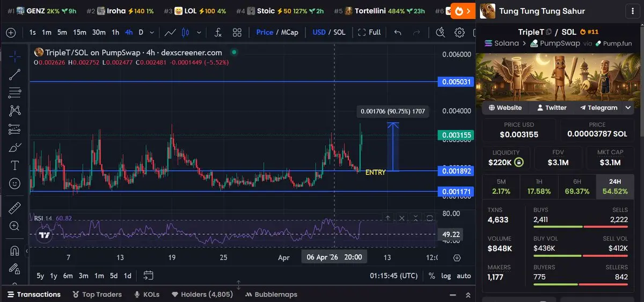Select the Price chart mode
This screenshot has width=644, height=302.
(265, 32)
